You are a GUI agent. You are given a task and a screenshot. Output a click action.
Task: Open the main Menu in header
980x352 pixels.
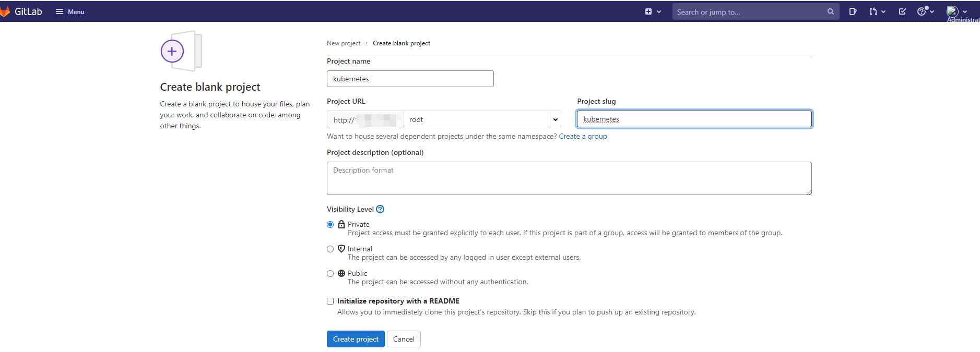point(70,11)
